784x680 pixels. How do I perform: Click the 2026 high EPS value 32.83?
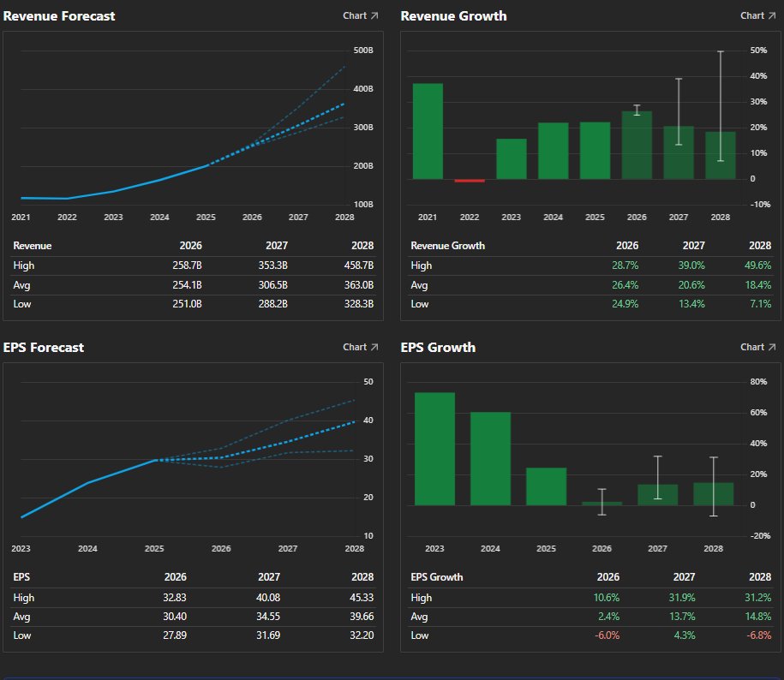click(x=175, y=598)
